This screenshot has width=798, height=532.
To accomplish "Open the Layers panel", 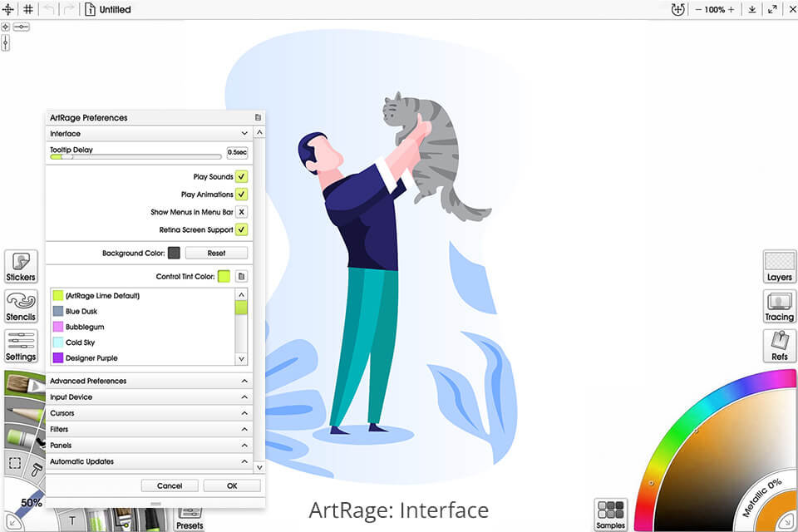I will 779,267.
